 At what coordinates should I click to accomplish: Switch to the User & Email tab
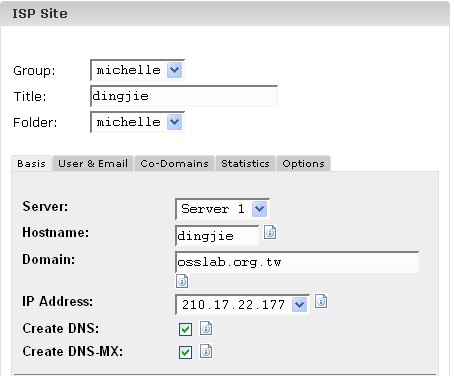pos(93,164)
